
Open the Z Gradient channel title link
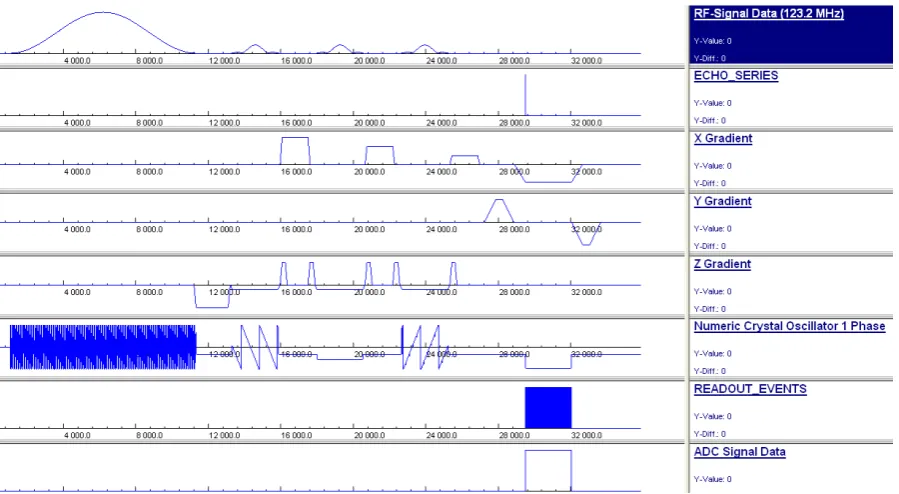722,264
